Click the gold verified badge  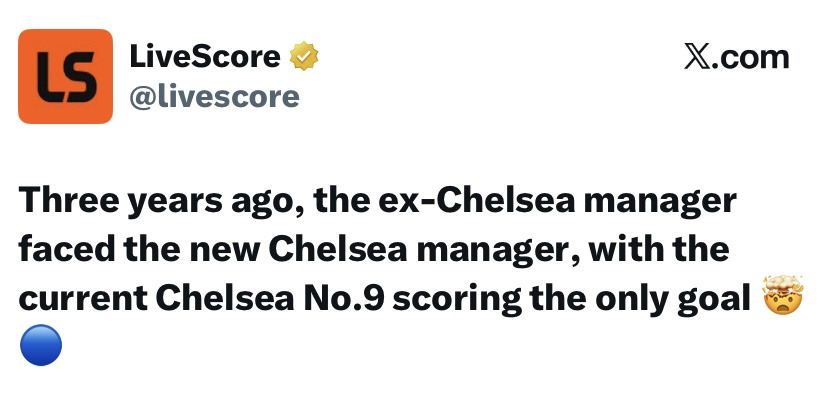[301, 58]
